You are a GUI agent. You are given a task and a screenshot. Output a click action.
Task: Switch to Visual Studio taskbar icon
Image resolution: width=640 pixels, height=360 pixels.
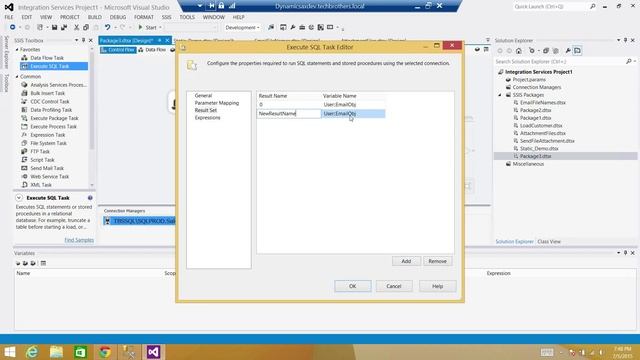tap(153, 352)
